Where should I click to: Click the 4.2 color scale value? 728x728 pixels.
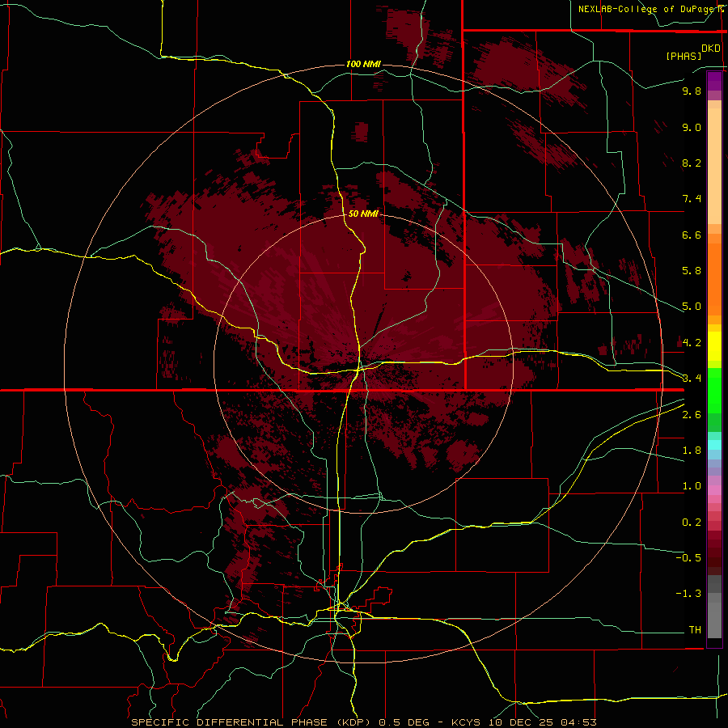[692, 343]
